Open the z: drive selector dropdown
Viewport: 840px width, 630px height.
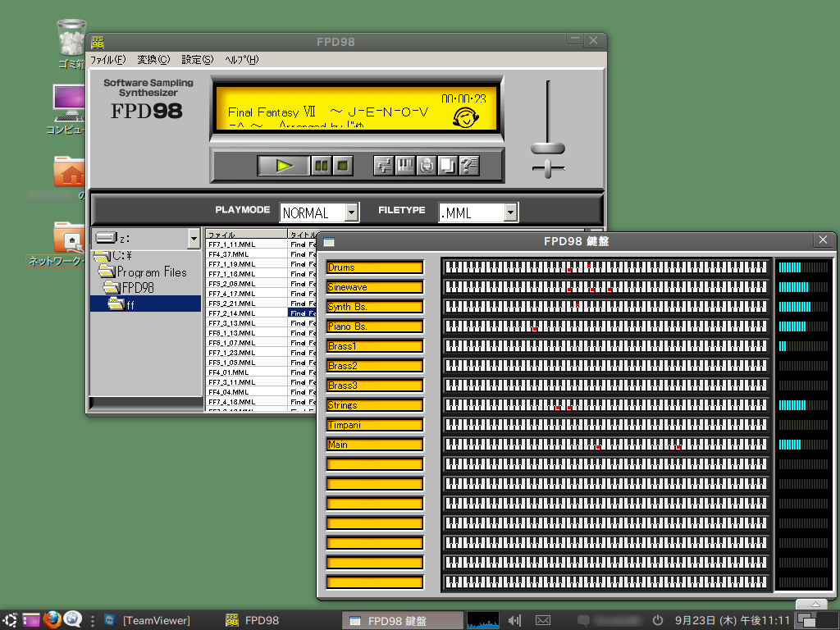point(194,239)
